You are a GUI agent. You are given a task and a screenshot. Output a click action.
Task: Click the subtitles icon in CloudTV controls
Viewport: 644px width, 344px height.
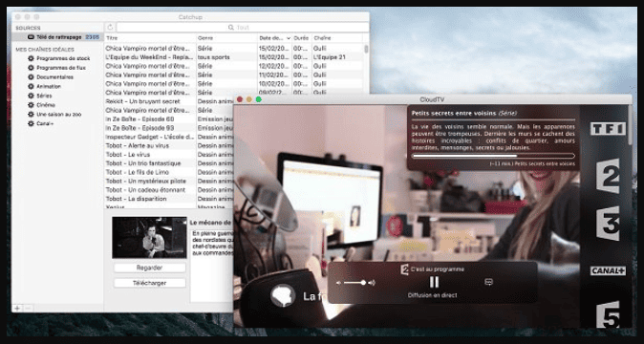[488, 282]
